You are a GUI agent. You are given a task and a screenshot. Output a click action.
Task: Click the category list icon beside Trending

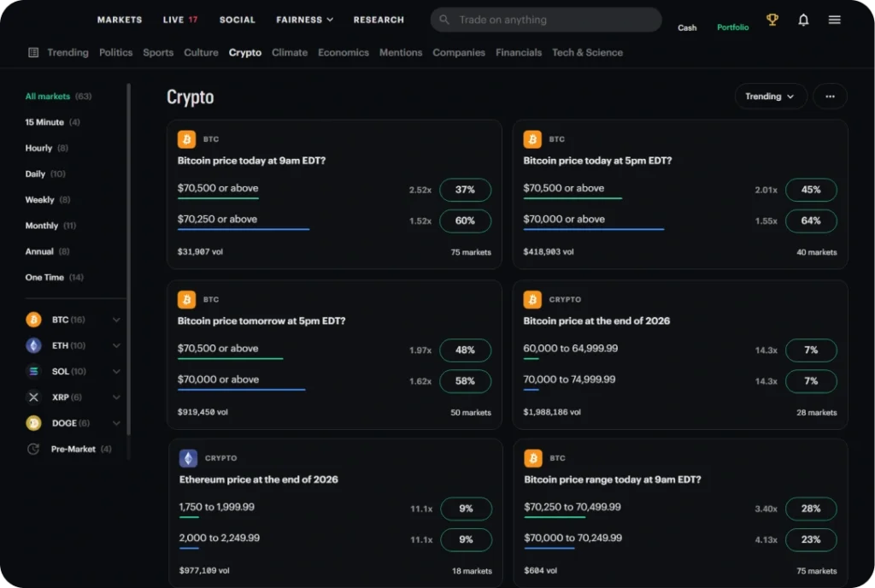pyautogui.click(x=33, y=52)
